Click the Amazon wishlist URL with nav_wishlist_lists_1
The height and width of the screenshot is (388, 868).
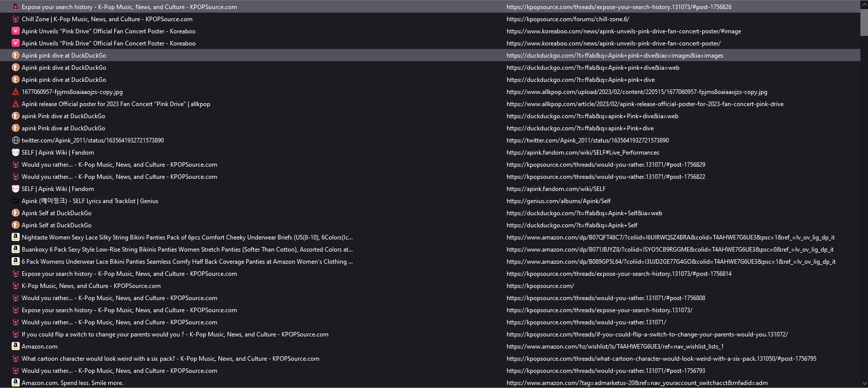(x=615, y=347)
